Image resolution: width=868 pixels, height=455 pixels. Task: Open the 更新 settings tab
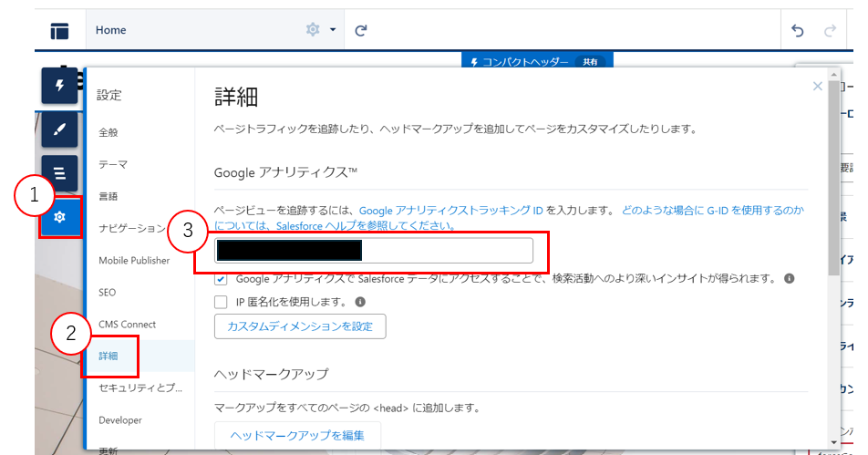[x=108, y=450]
